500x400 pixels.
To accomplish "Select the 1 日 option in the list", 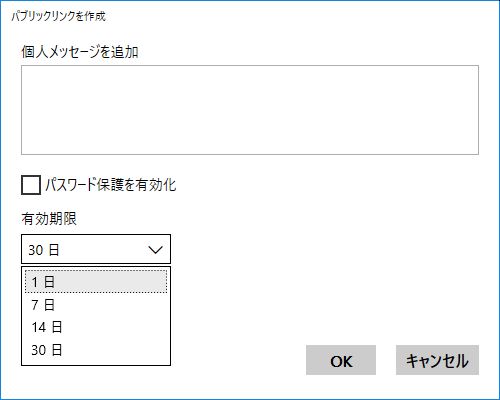I will pyautogui.click(x=96, y=282).
